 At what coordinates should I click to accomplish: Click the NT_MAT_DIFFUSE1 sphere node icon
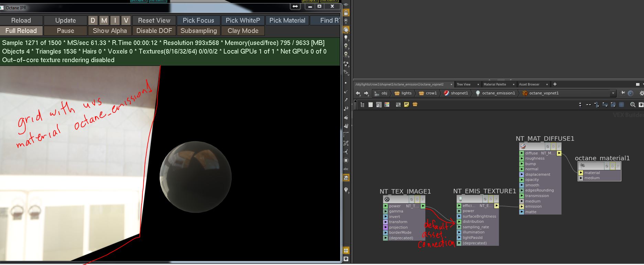coord(523,146)
